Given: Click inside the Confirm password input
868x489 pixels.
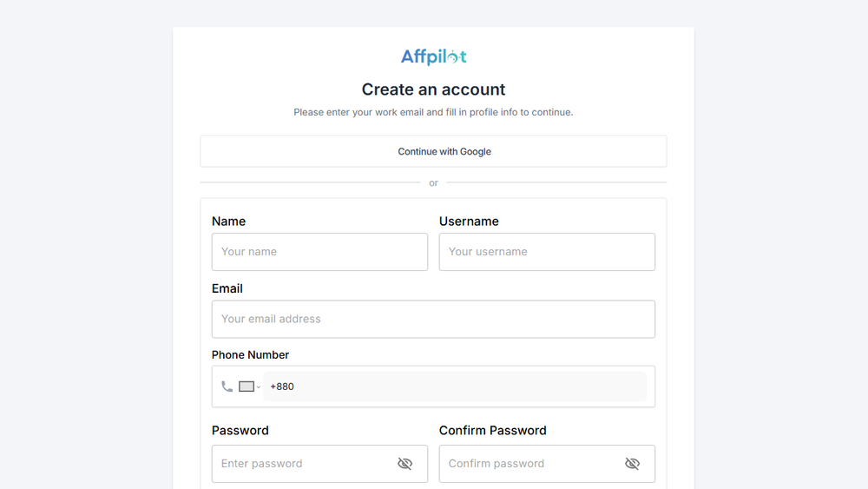Looking at the screenshot, I should [531, 464].
